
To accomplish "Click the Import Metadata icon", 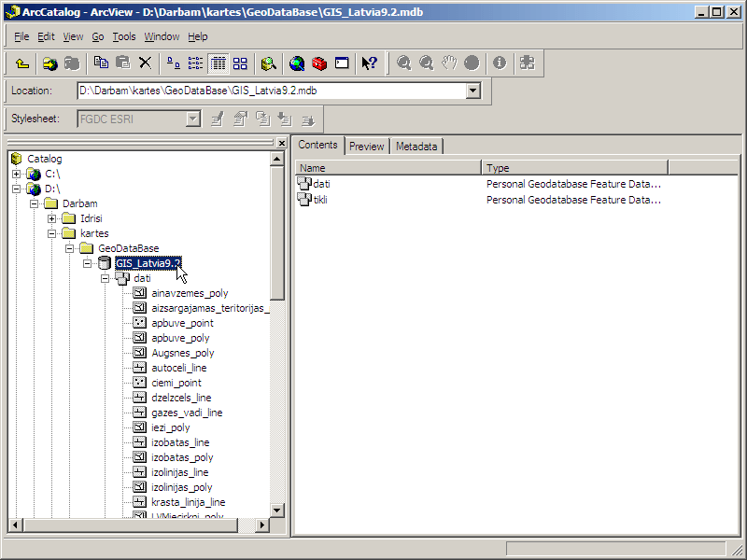I will (x=285, y=119).
